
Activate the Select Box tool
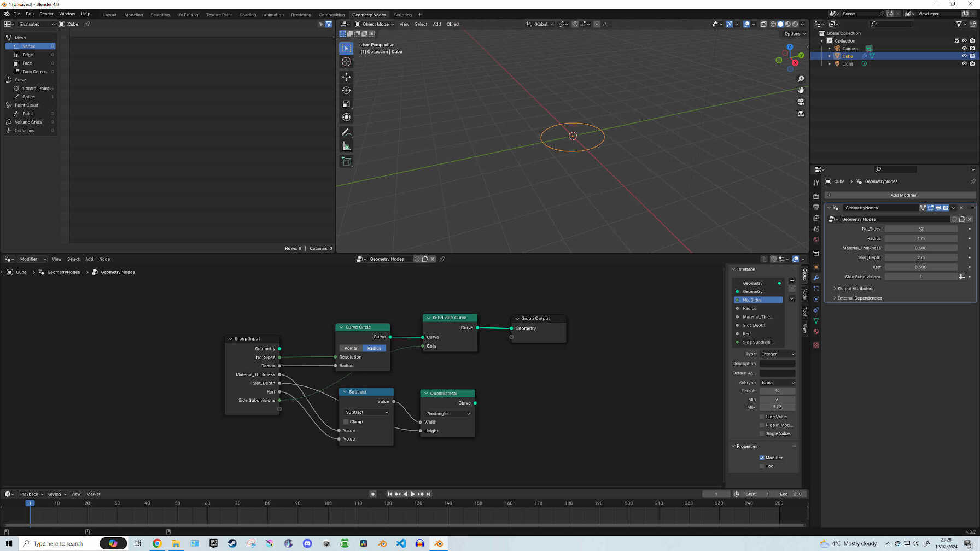point(346,48)
